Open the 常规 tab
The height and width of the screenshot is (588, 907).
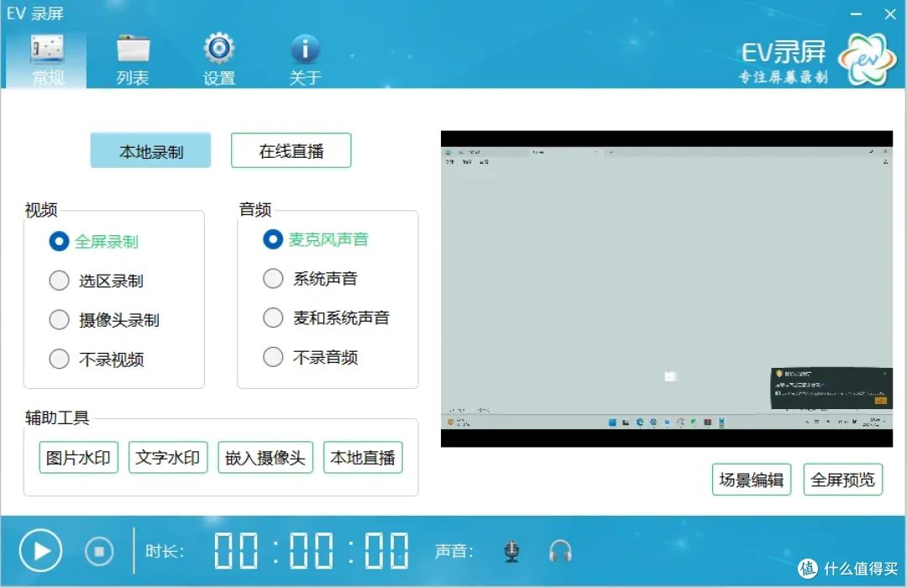point(47,60)
